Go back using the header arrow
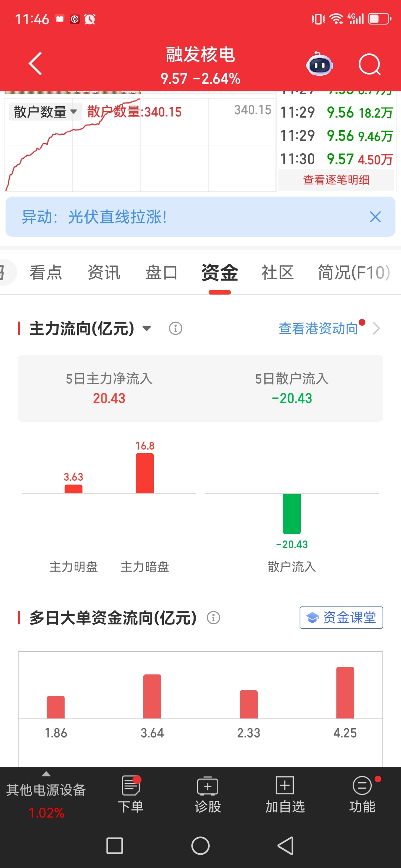The image size is (401, 868). pos(35,64)
